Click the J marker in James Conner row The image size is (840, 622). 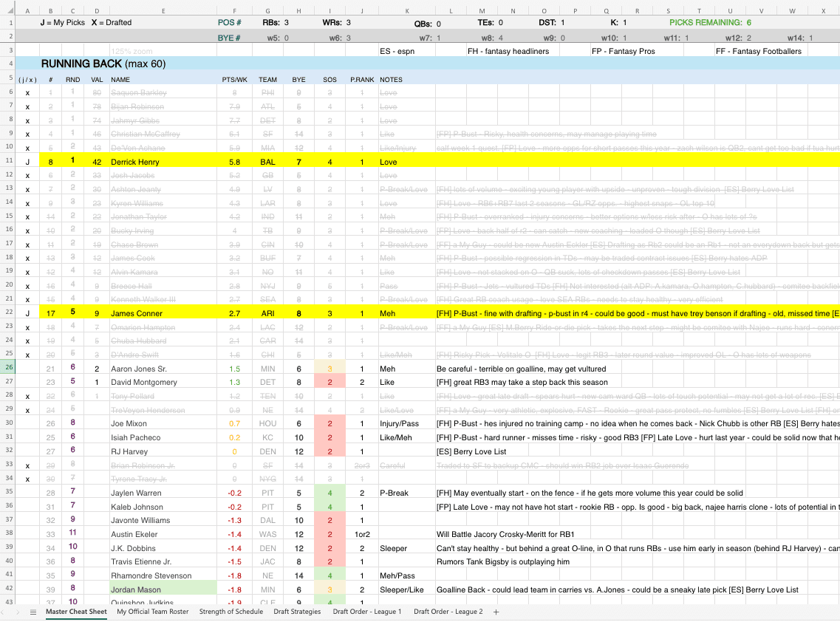point(27,313)
